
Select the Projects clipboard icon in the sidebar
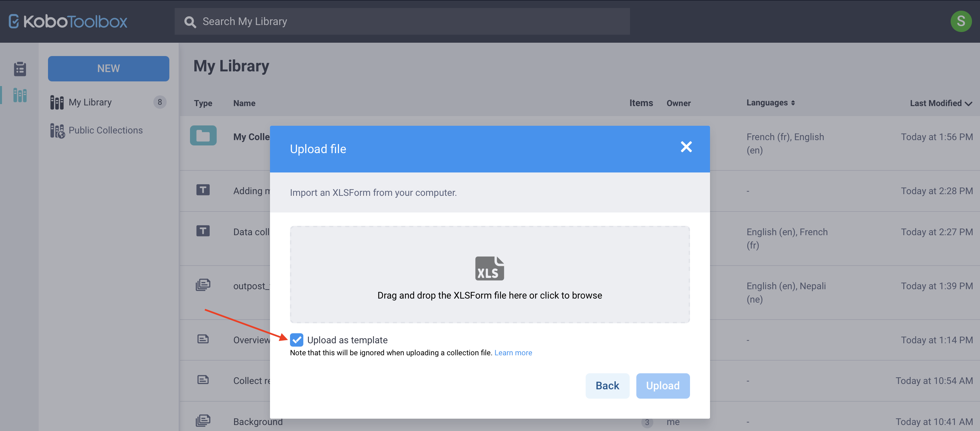pyautogui.click(x=19, y=69)
